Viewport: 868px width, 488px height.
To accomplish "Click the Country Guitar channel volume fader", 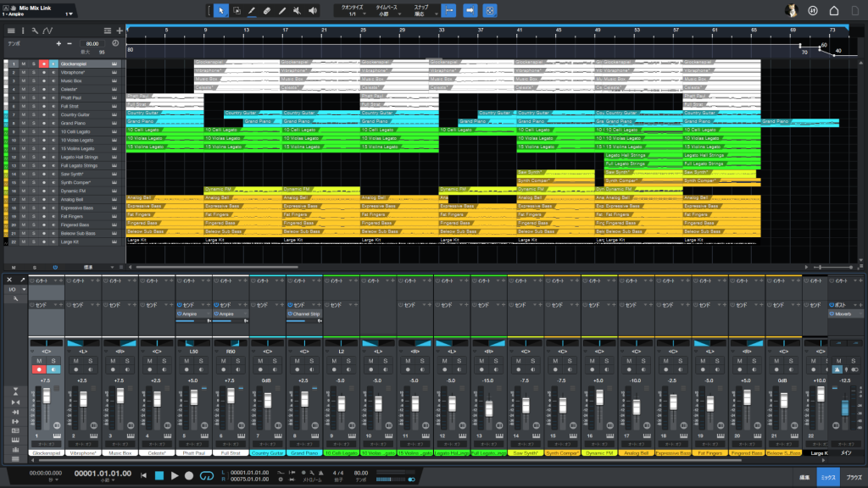I will pyautogui.click(x=268, y=401).
